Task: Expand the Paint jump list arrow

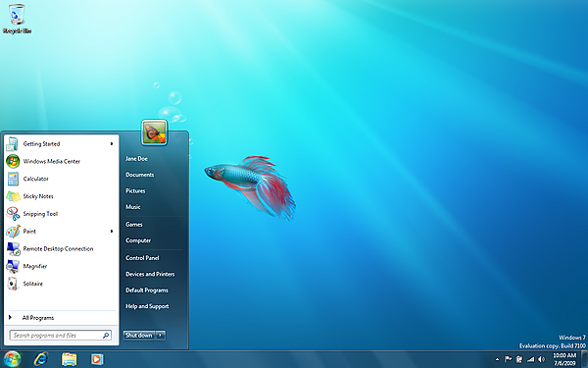Action: point(112,232)
